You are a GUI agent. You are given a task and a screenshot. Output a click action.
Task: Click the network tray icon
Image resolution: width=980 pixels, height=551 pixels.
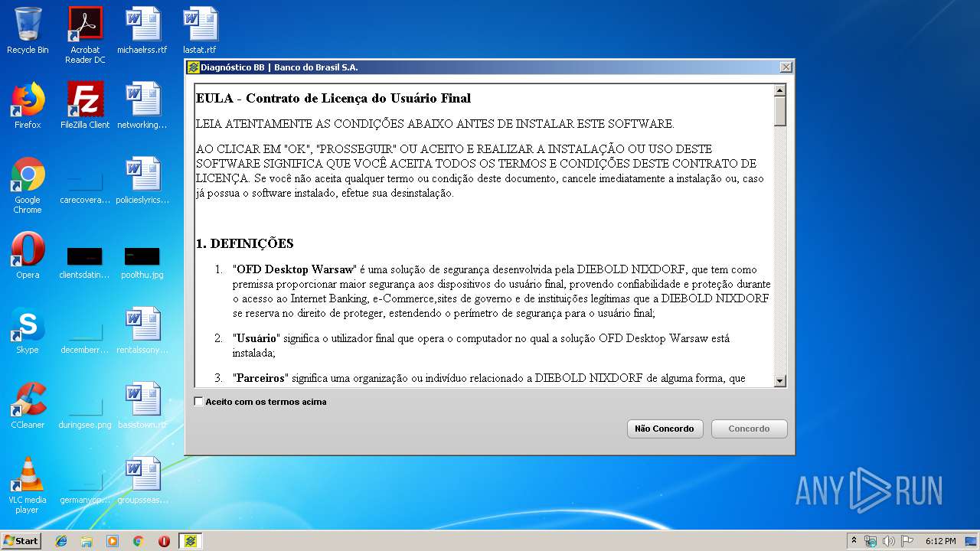pyautogui.click(x=871, y=541)
